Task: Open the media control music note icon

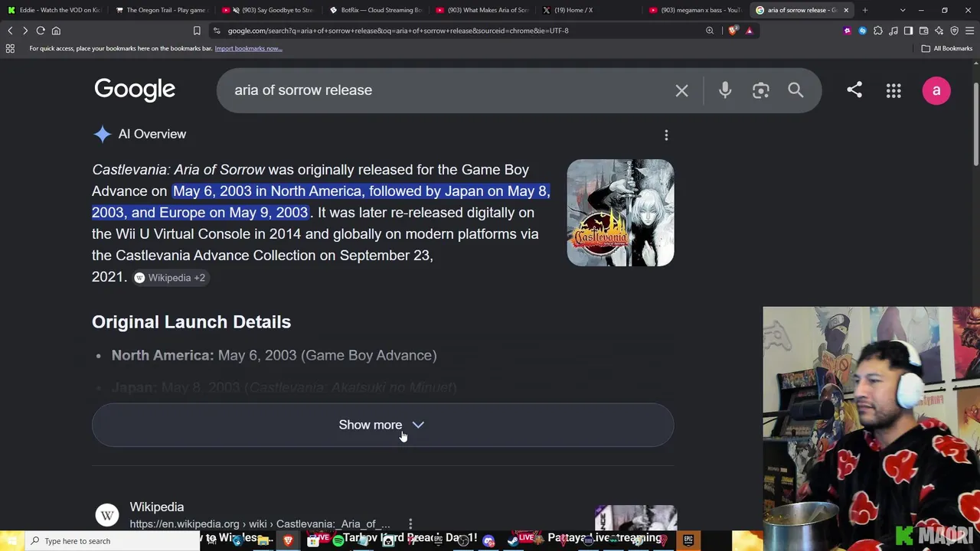Action: [893, 31]
